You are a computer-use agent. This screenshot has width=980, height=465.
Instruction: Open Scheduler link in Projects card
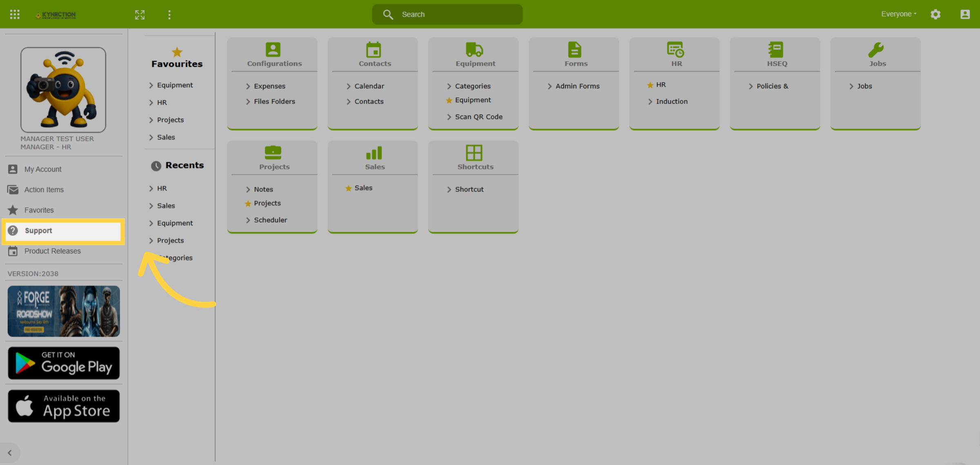tap(270, 220)
